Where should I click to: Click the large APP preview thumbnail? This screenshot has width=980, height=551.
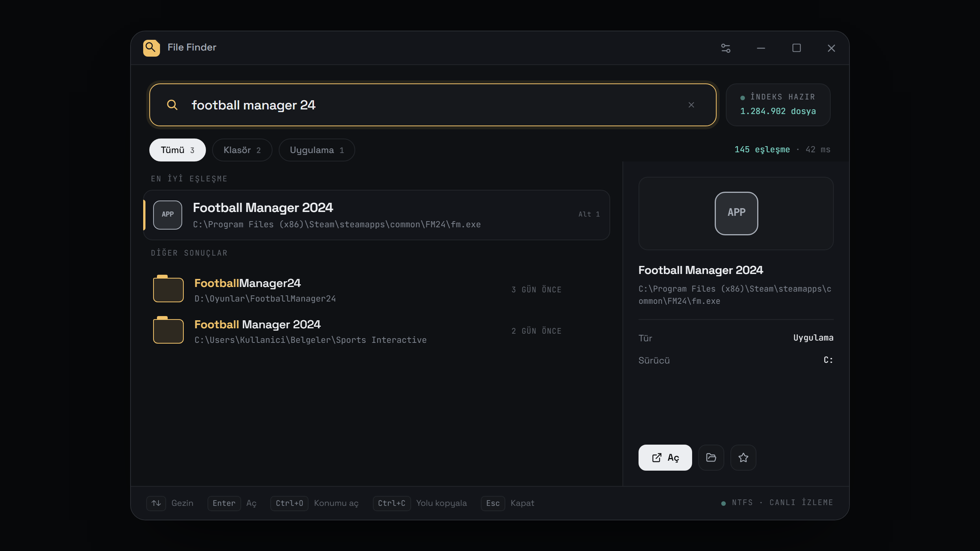coord(737,213)
